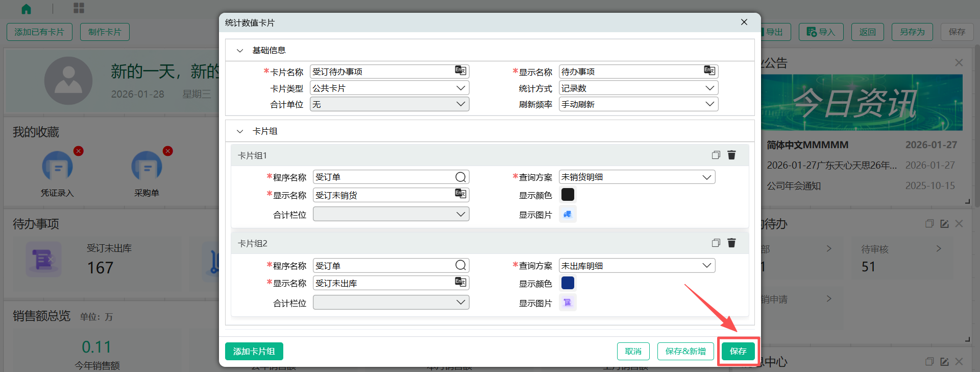This screenshot has width=980, height=372.
Task: Collapse the 基础信息 section
Action: [x=240, y=51]
